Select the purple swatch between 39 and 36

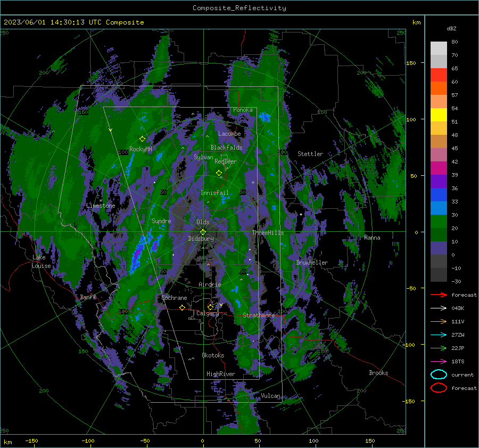point(439,181)
